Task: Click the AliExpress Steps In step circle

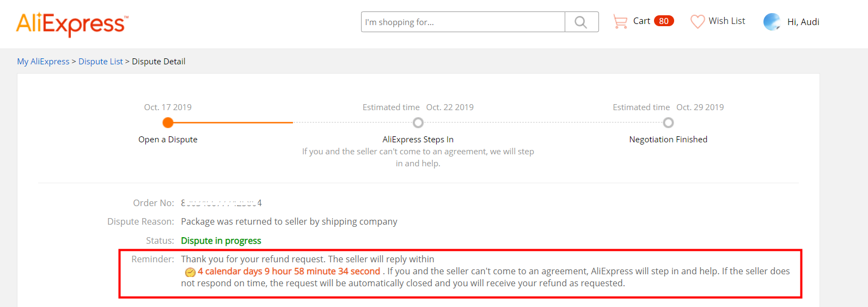Action: point(418,123)
